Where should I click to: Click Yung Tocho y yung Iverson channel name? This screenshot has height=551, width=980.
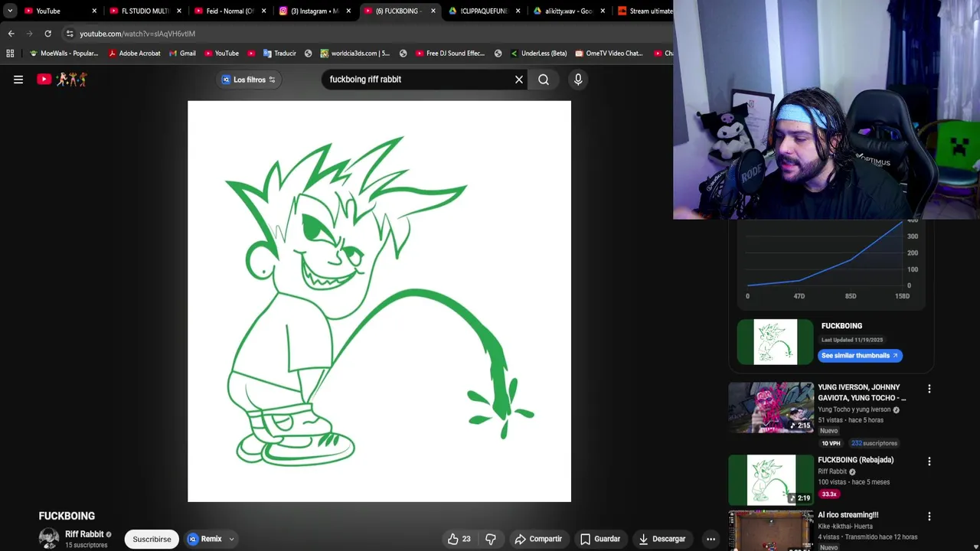(854, 409)
